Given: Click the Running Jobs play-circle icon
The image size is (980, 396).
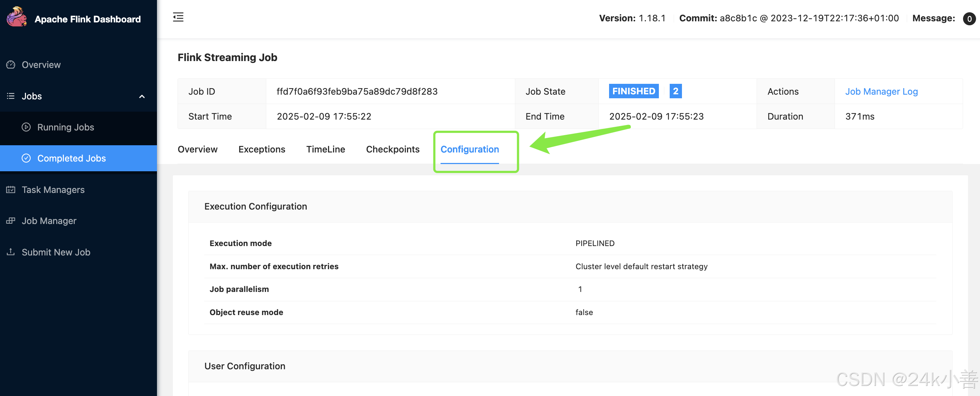Looking at the screenshot, I should click(x=26, y=127).
